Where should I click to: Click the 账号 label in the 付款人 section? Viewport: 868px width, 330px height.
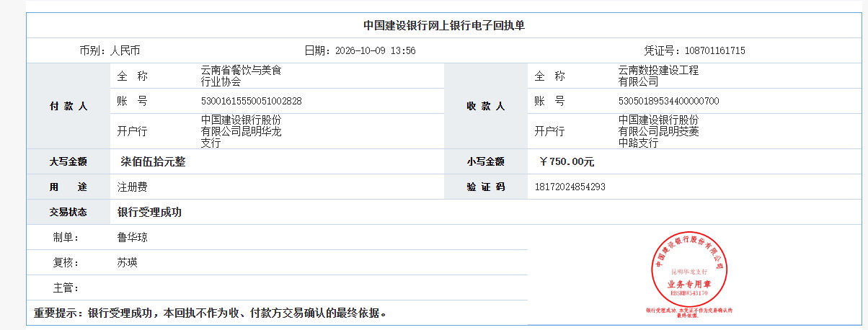coord(132,101)
